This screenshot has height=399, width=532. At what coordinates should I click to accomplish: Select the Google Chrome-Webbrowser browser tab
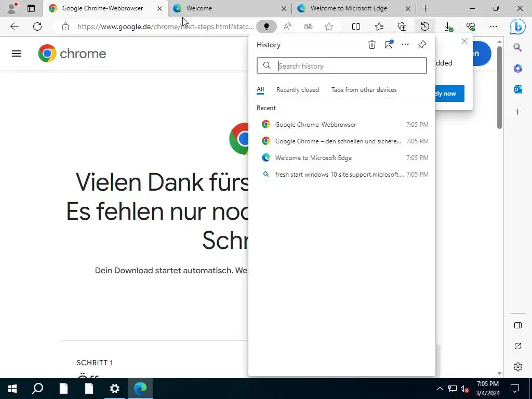click(105, 8)
